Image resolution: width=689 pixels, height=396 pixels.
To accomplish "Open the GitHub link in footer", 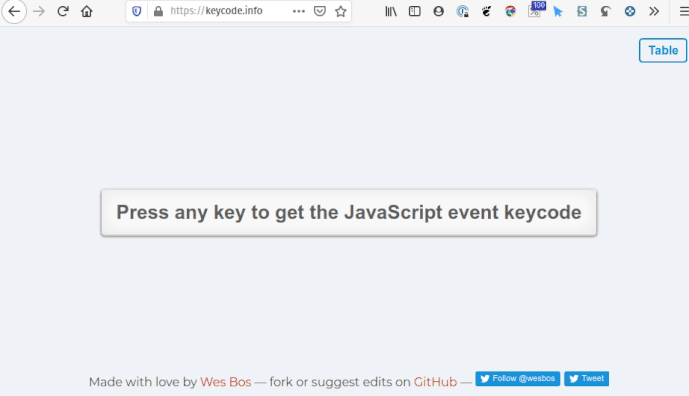I will tap(435, 382).
